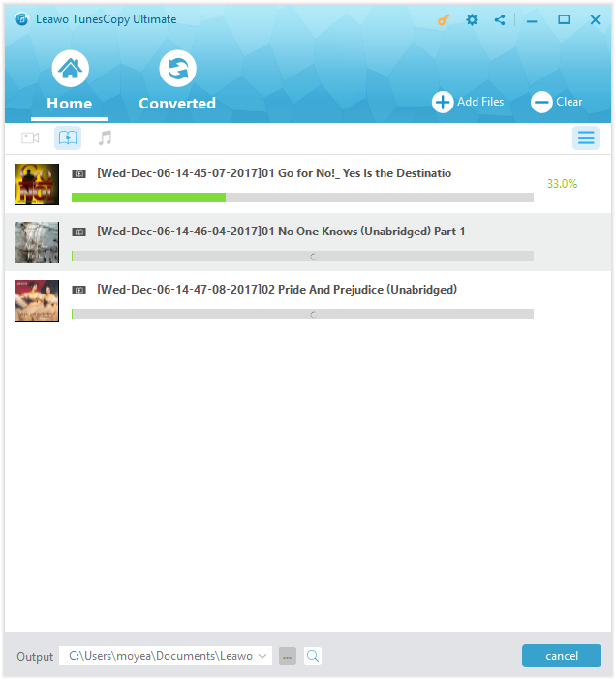This screenshot has width=616, height=680.
Task: Click the Go for No! progress bar
Action: click(302, 198)
